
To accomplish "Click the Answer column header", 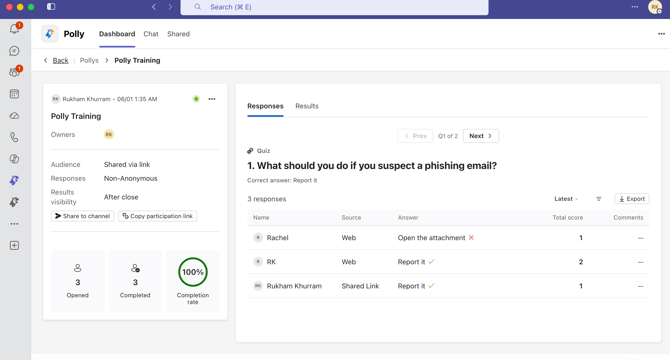I will click(408, 218).
